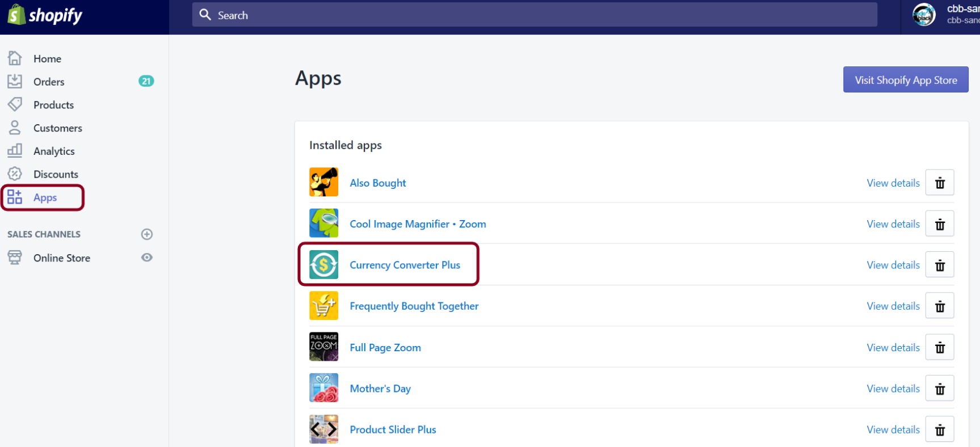This screenshot has height=447, width=980.
Task: Click the Shopify logo
Action: click(x=45, y=15)
